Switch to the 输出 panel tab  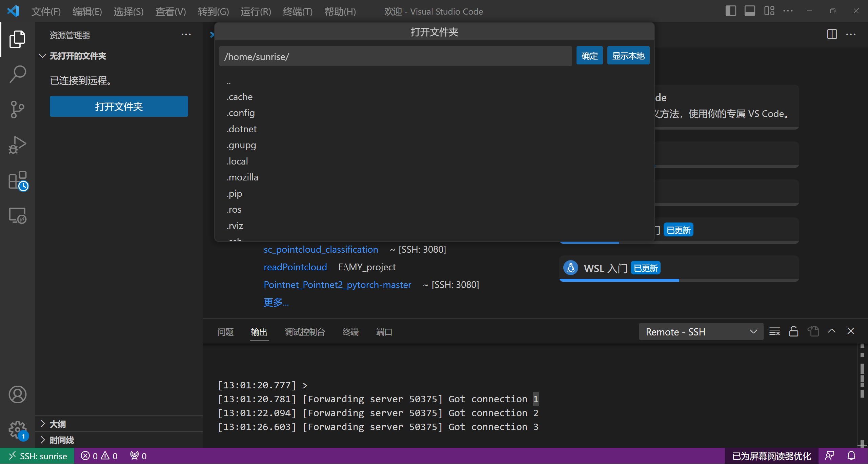pyautogui.click(x=259, y=332)
